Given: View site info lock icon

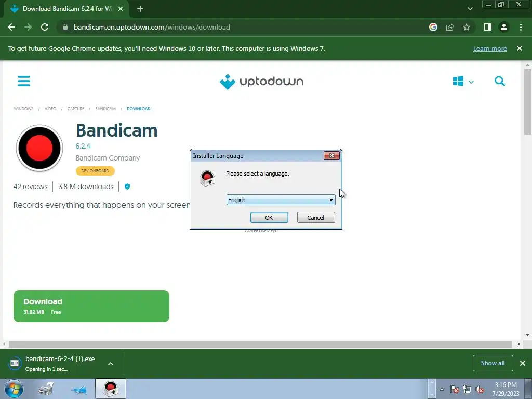Looking at the screenshot, I should click(65, 27).
